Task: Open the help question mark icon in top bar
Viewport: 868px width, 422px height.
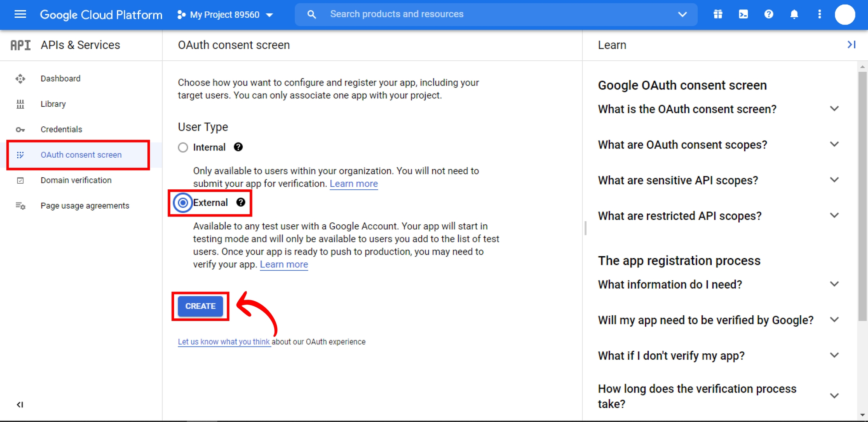Action: tap(769, 14)
